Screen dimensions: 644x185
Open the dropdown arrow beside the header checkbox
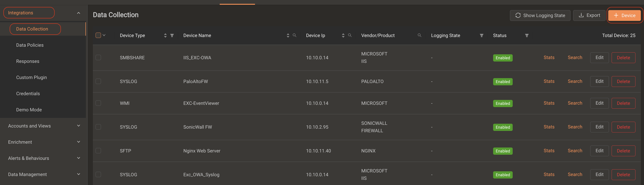tap(104, 35)
